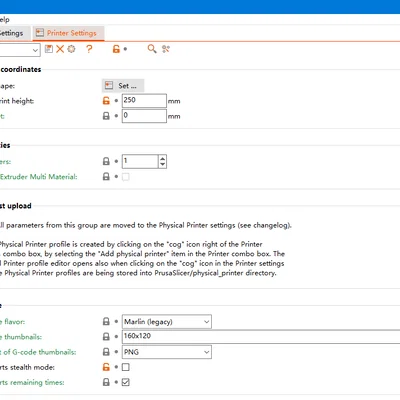Click bullet dot beside extruders count

click(116, 161)
